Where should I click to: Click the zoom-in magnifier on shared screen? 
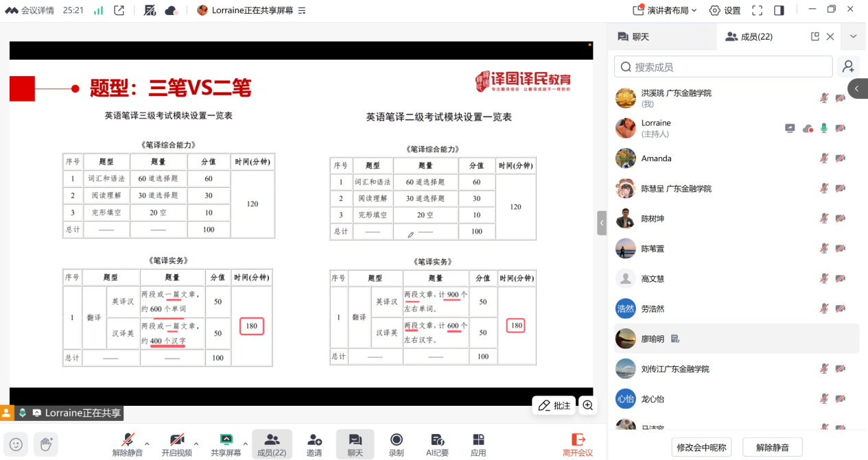(x=587, y=405)
